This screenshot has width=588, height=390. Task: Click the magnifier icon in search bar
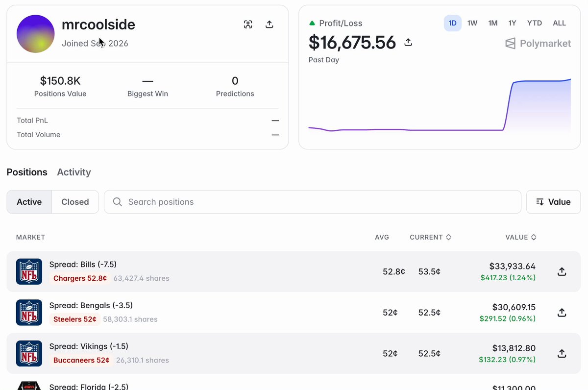(x=118, y=202)
